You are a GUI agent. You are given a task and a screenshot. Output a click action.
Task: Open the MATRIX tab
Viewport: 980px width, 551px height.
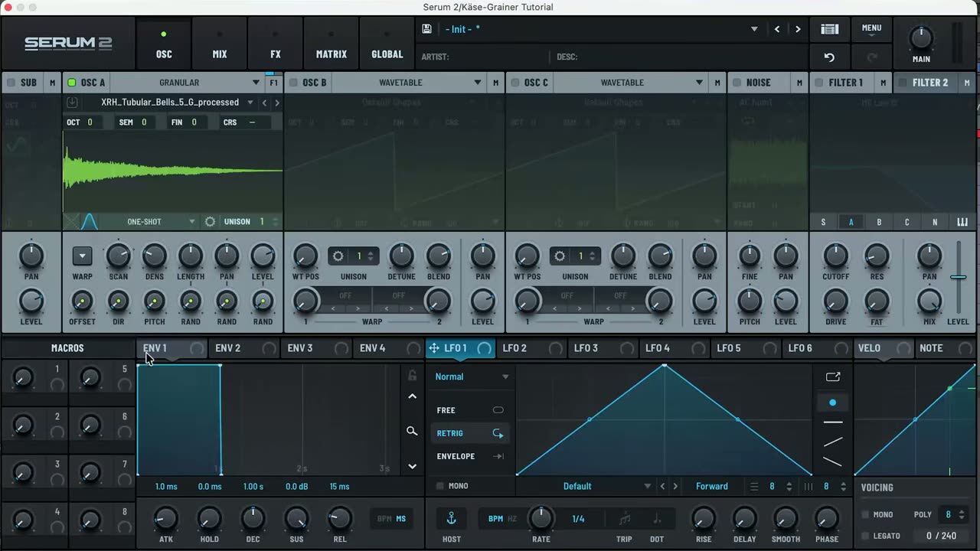pos(332,44)
